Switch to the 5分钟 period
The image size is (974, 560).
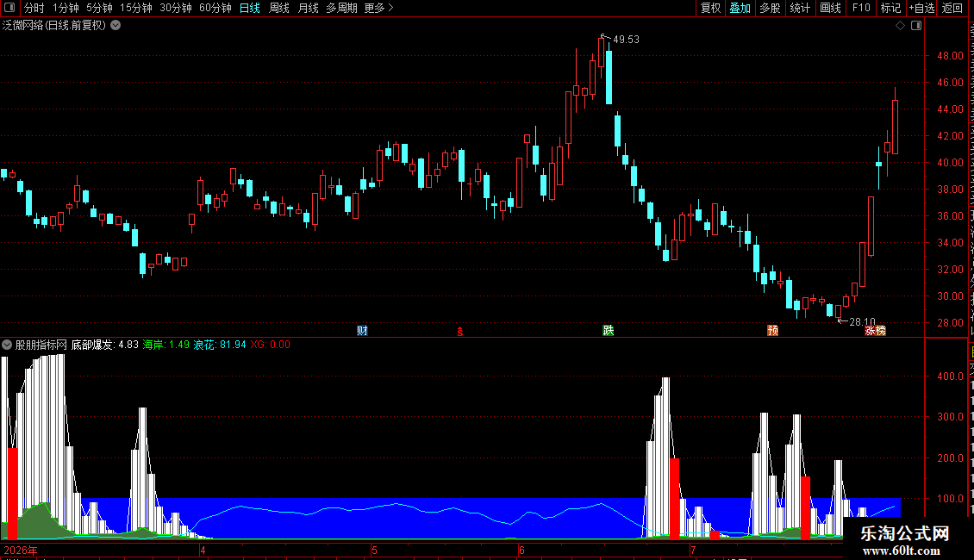tap(99, 8)
